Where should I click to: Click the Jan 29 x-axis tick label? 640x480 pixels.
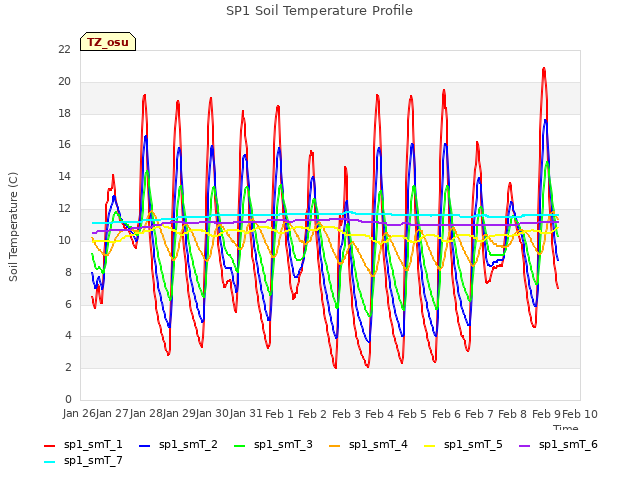179,414
